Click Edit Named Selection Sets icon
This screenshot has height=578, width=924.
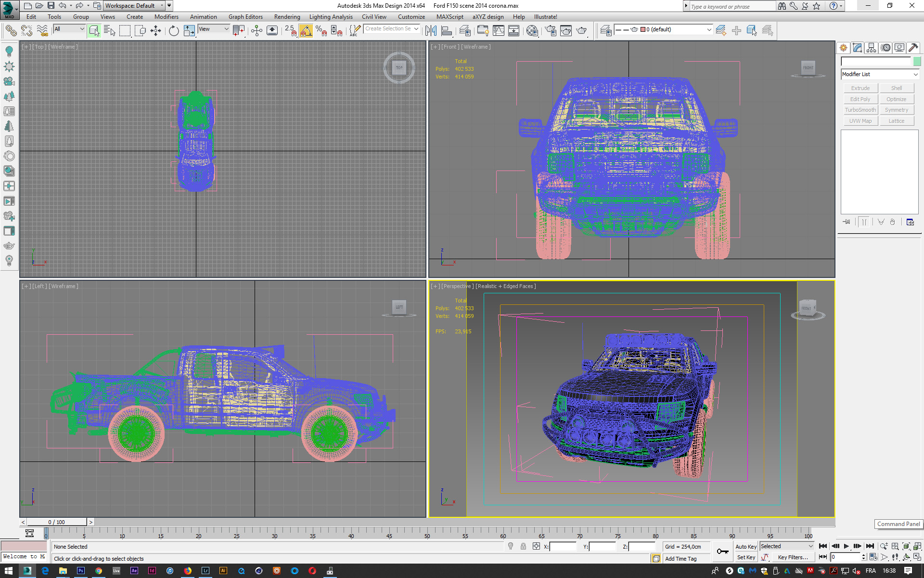coord(355,31)
